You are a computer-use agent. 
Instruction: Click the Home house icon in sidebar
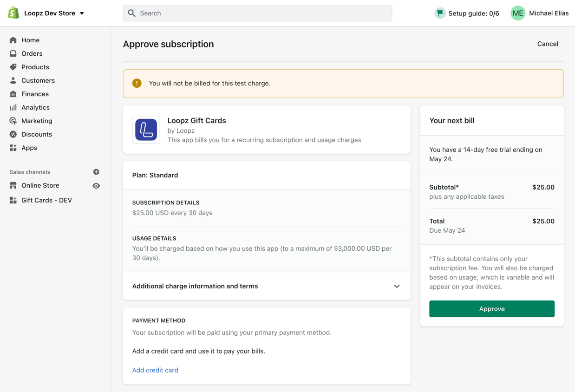(13, 40)
